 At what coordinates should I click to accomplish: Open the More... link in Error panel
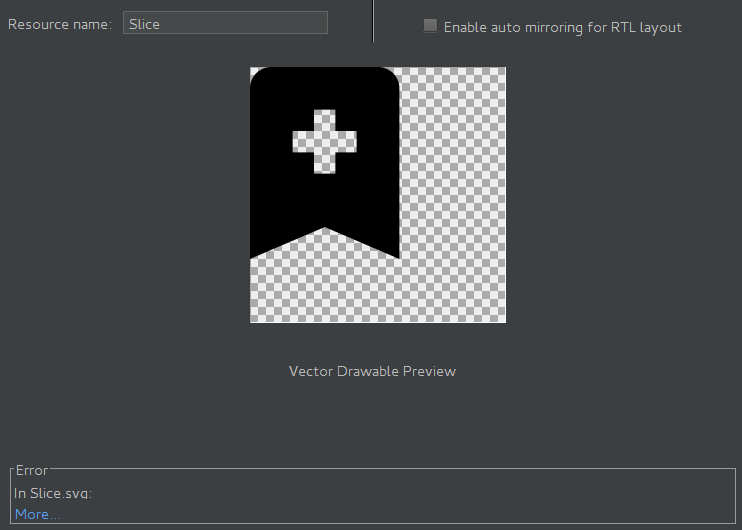[37, 514]
